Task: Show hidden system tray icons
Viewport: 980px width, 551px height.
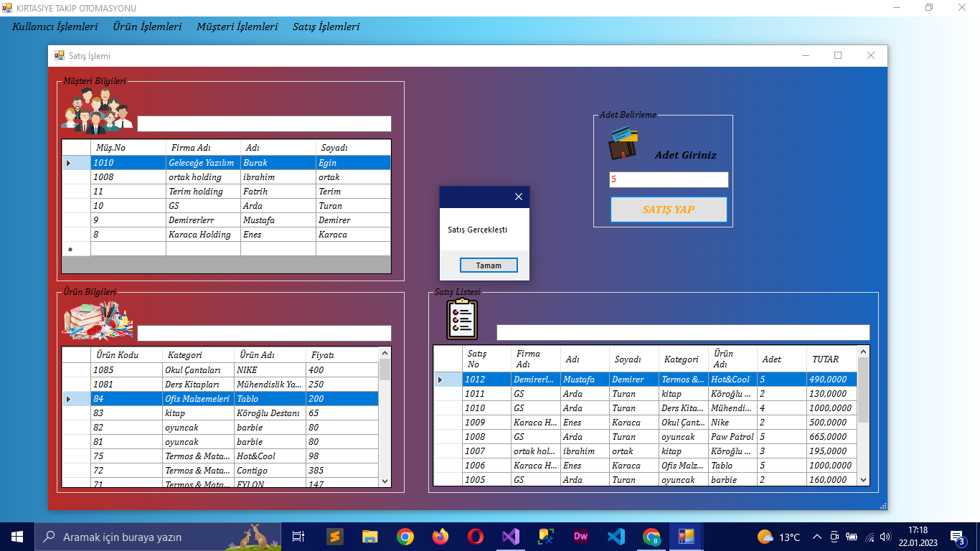Action: point(816,537)
